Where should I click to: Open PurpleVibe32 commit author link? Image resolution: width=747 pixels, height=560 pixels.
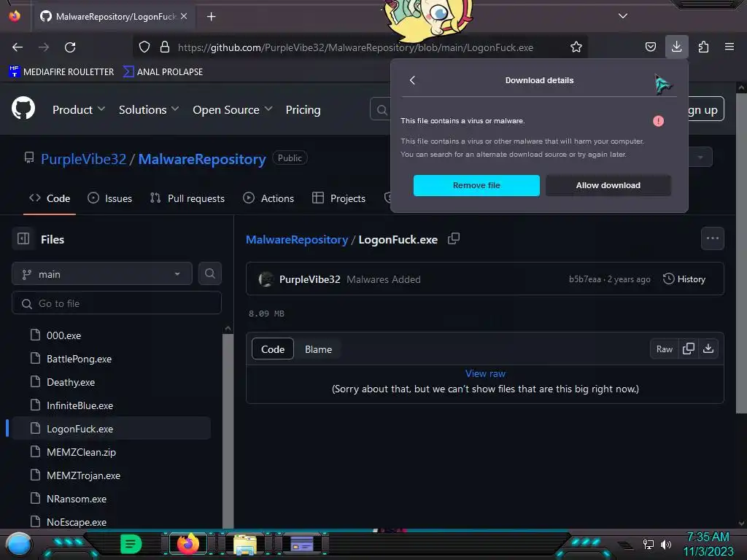(x=309, y=279)
